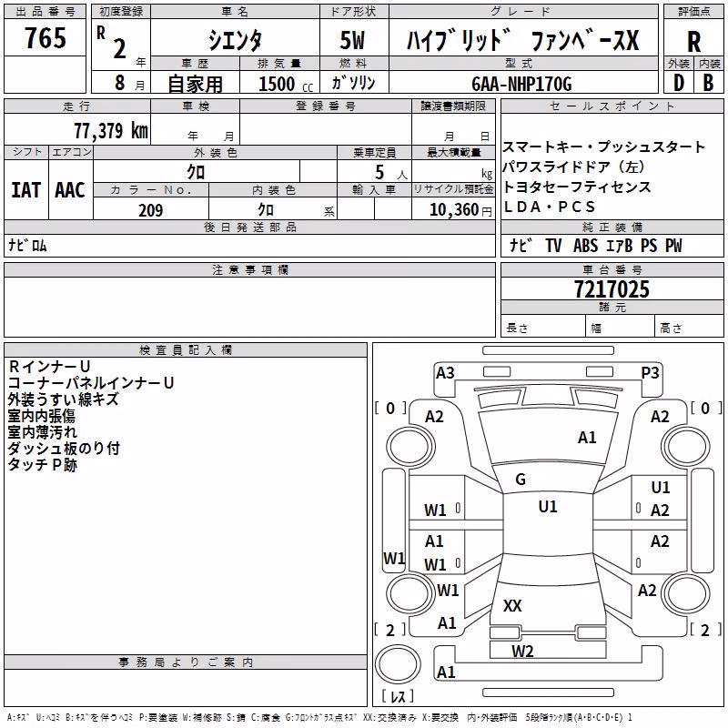Viewport: 728px width, 728px height.
Task: Click the evaluation score R
Action: tap(693, 42)
